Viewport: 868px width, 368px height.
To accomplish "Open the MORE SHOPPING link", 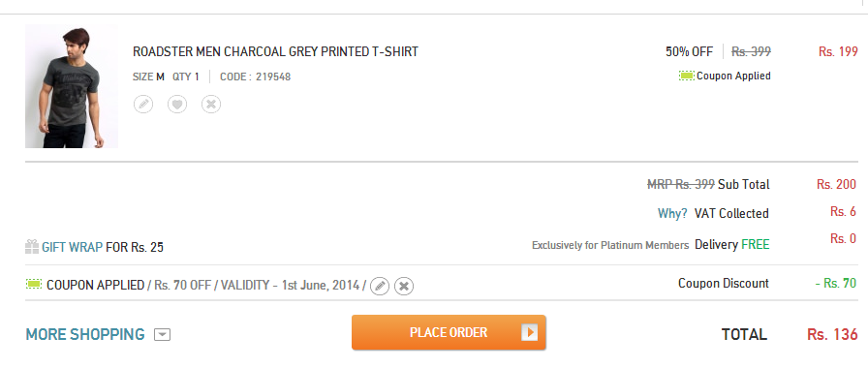I will [85, 335].
